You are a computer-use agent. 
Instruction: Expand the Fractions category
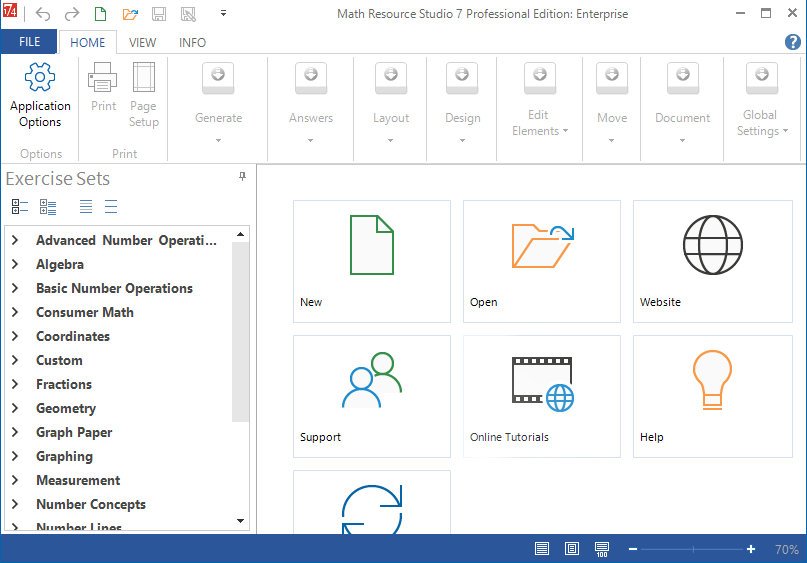15,384
